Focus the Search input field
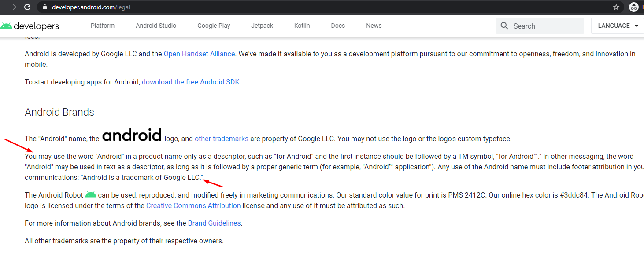The height and width of the screenshot is (260, 644). pyautogui.click(x=540, y=26)
